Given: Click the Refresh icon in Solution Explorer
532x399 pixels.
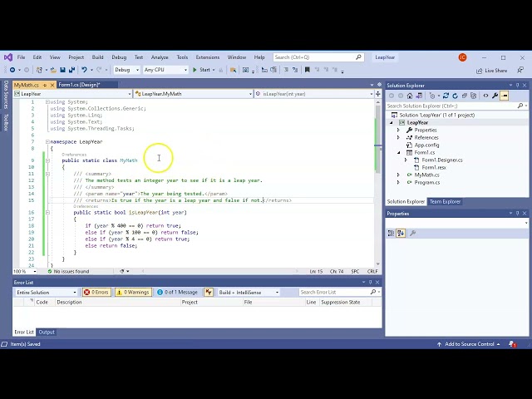Looking at the screenshot, I should point(455,96).
